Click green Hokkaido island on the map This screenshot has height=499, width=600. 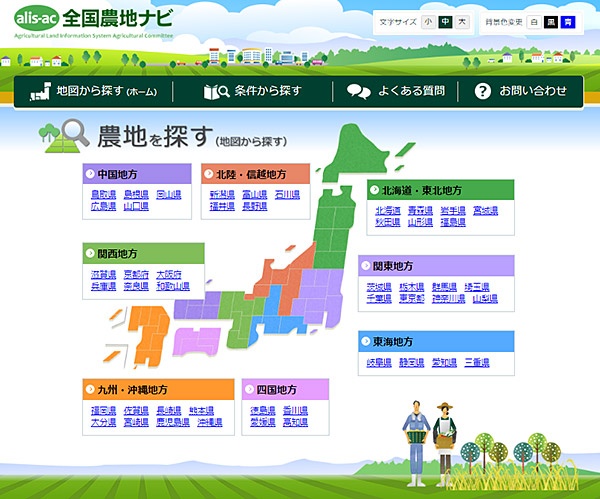click(356, 153)
